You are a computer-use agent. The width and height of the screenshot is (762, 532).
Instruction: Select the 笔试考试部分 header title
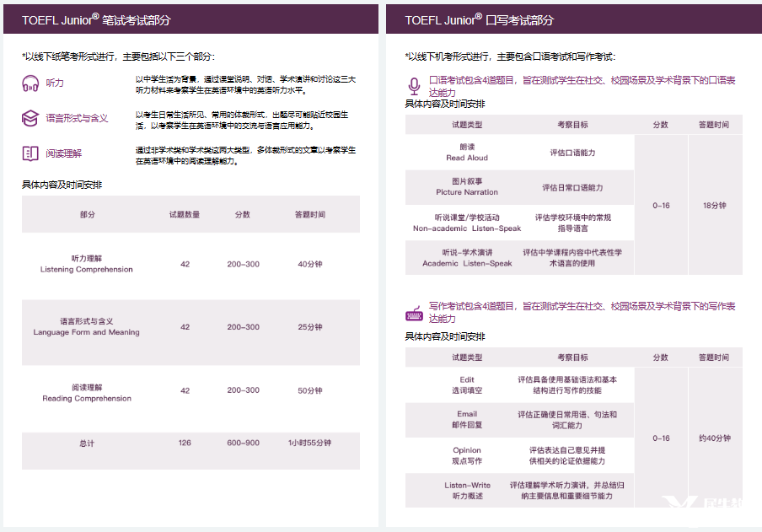click(x=96, y=20)
